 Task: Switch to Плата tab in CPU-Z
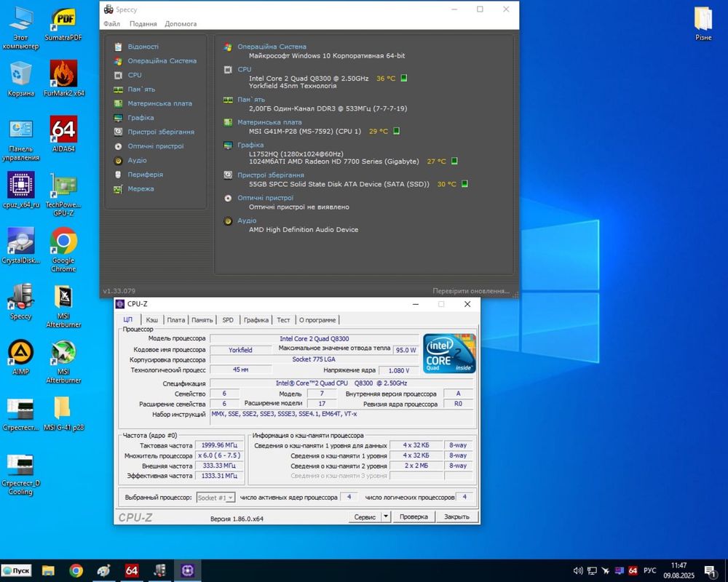pos(176,320)
